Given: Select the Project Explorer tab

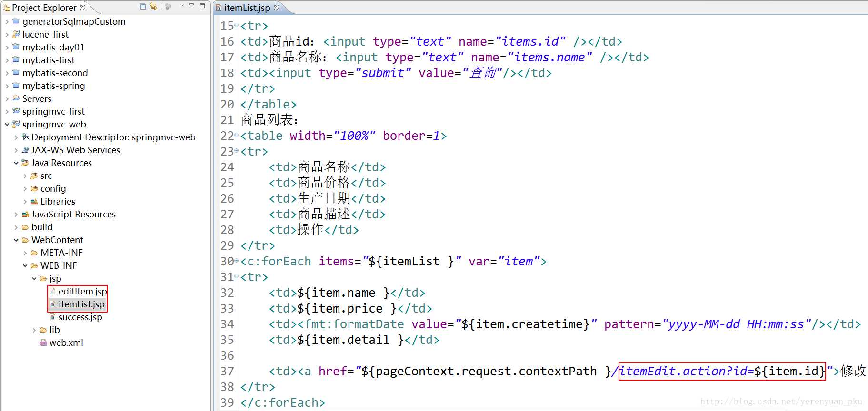Looking at the screenshot, I should click(x=44, y=8).
